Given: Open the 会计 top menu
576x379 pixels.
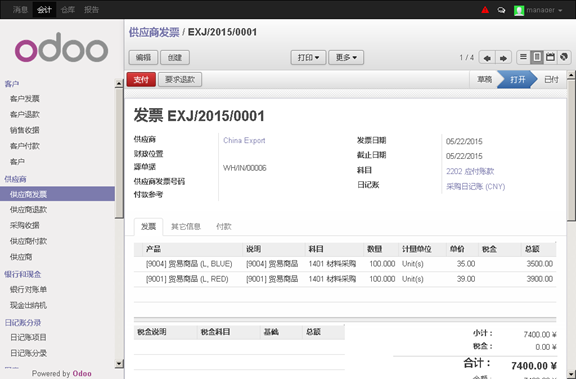Looking at the screenshot, I should (x=44, y=10).
